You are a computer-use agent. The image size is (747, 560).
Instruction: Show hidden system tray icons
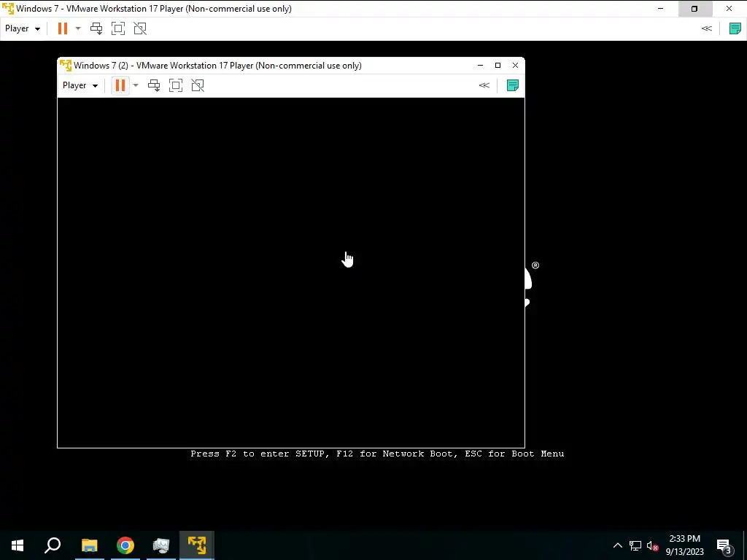[617, 545]
